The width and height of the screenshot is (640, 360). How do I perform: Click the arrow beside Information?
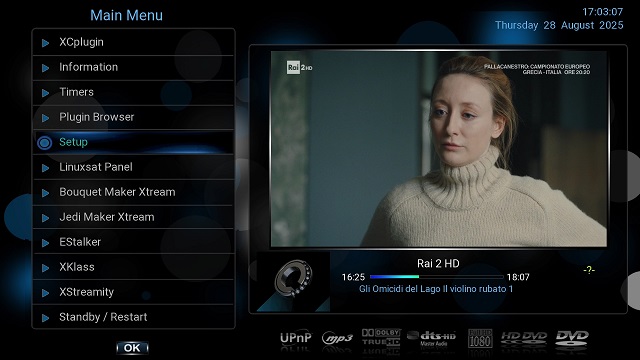(x=45, y=68)
